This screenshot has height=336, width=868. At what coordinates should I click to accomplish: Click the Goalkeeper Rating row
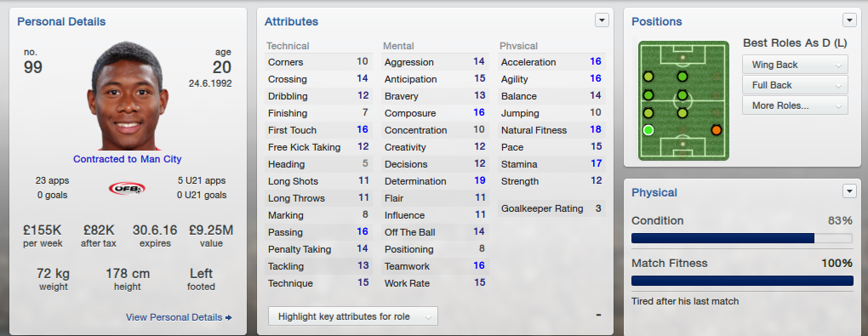click(551, 208)
